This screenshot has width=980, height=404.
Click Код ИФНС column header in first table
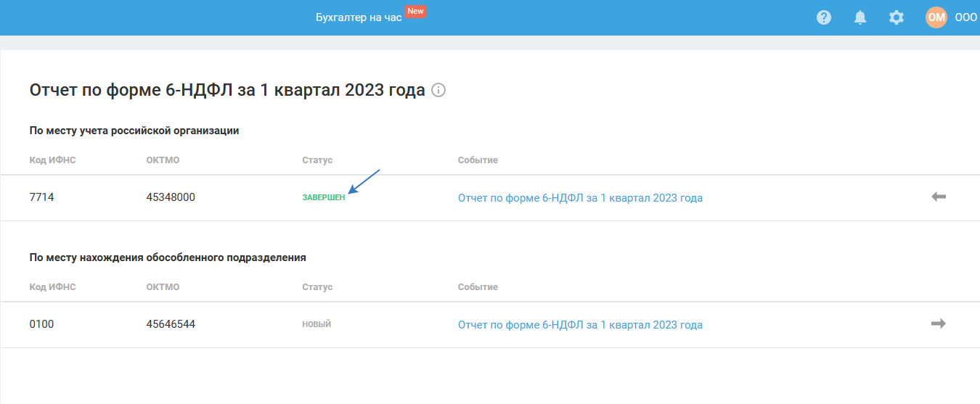click(x=53, y=160)
